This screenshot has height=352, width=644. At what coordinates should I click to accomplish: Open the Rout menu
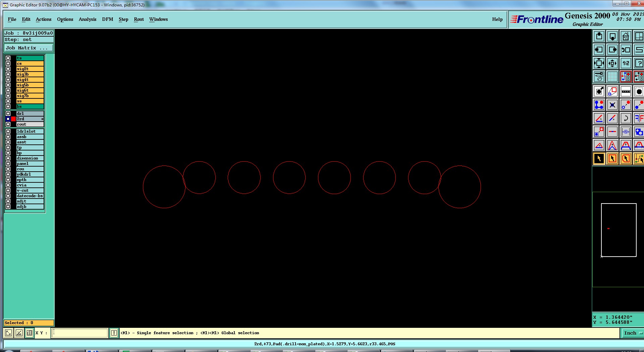(139, 19)
